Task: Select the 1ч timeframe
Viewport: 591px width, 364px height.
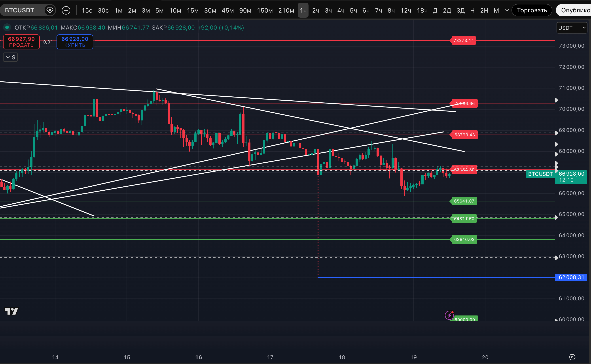Action: click(303, 10)
